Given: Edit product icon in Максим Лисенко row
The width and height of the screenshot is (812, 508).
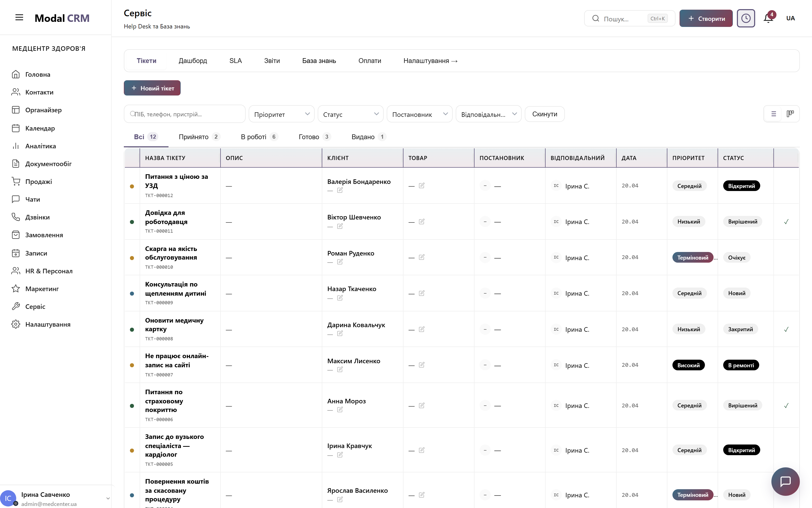Looking at the screenshot, I should 422,365.
